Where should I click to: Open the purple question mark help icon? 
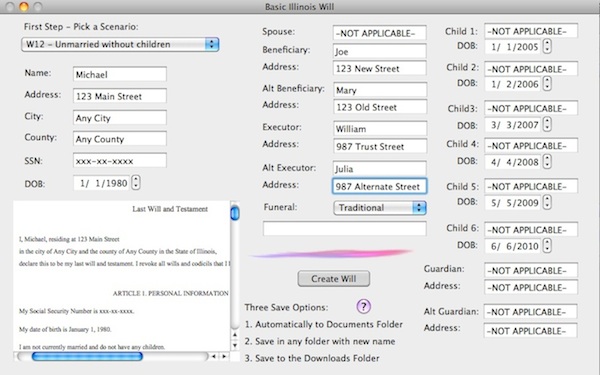point(364,306)
